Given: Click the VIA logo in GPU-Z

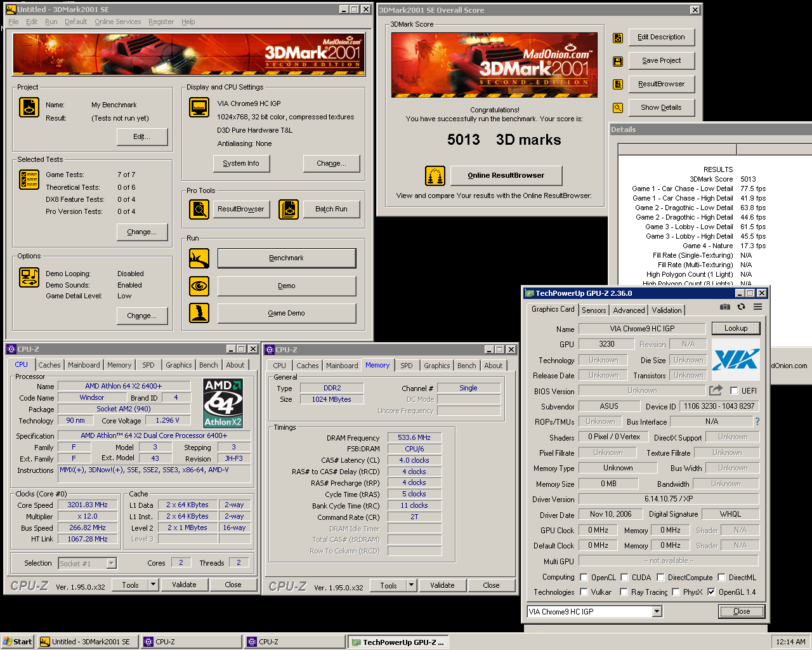Looking at the screenshot, I should click(735, 360).
